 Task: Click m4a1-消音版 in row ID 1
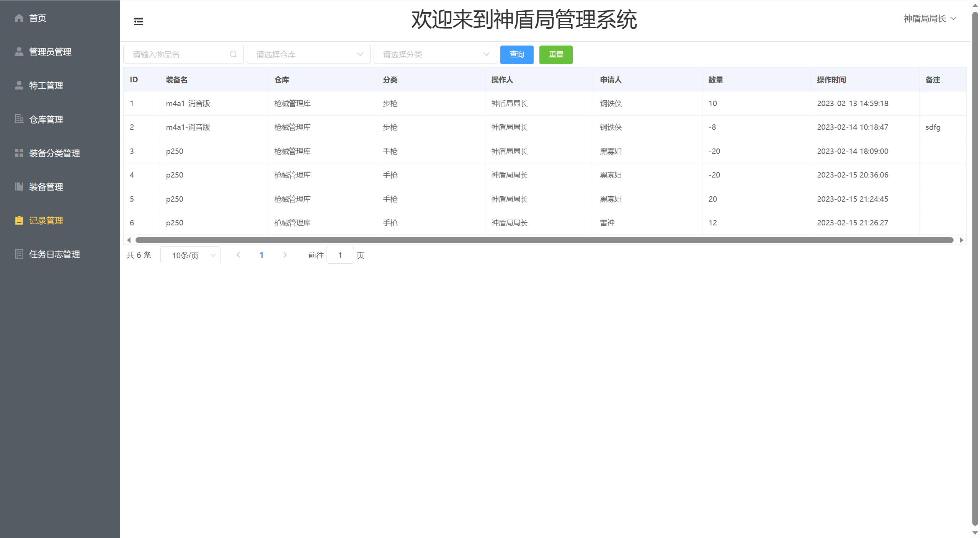[x=188, y=103]
